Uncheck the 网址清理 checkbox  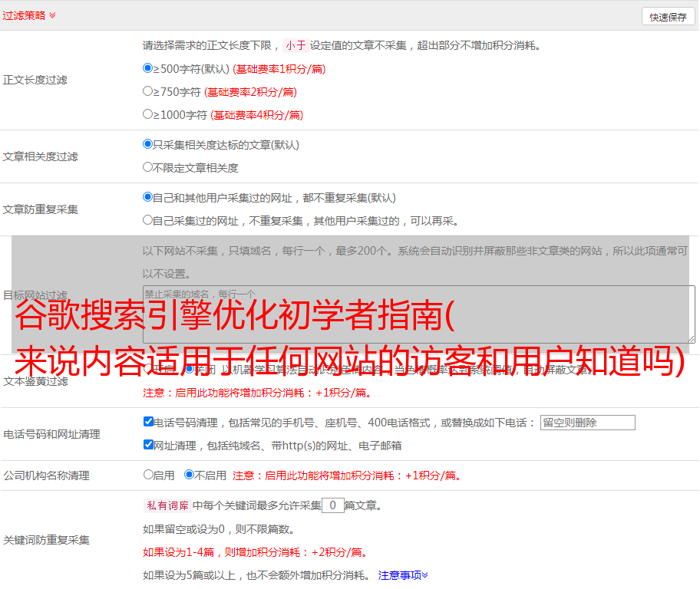coord(149,445)
